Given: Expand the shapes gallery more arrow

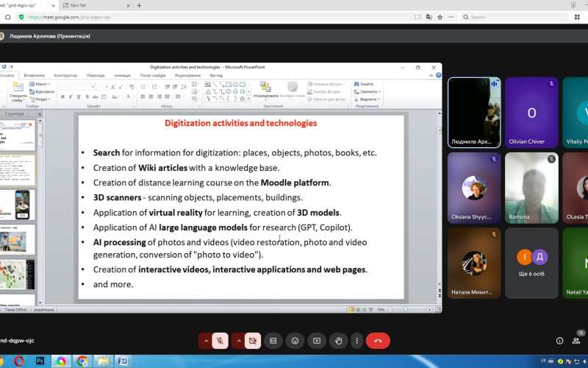Looking at the screenshot, I should point(248,99).
